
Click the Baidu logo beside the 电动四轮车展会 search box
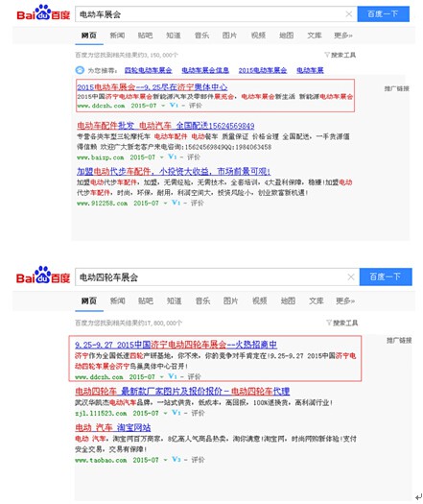point(43,276)
